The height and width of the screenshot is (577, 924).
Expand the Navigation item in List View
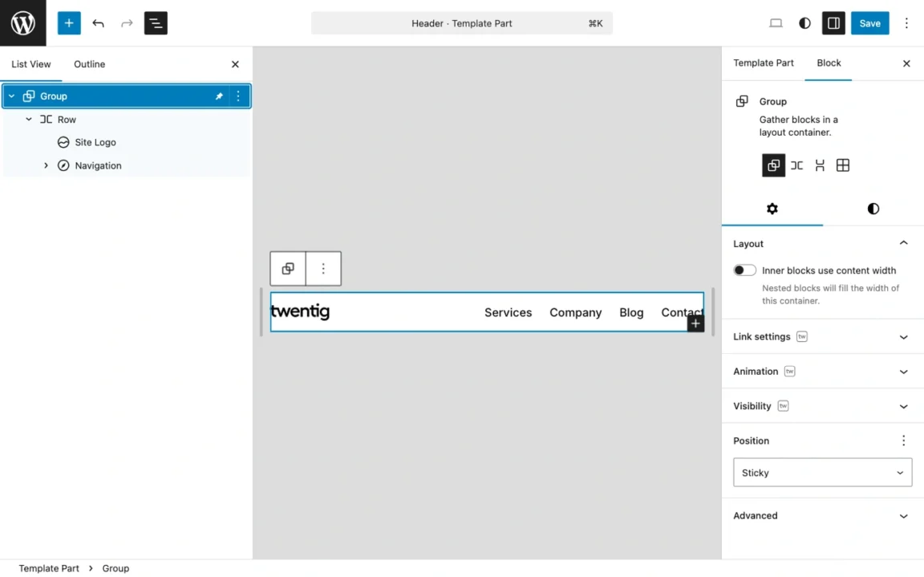tap(46, 165)
